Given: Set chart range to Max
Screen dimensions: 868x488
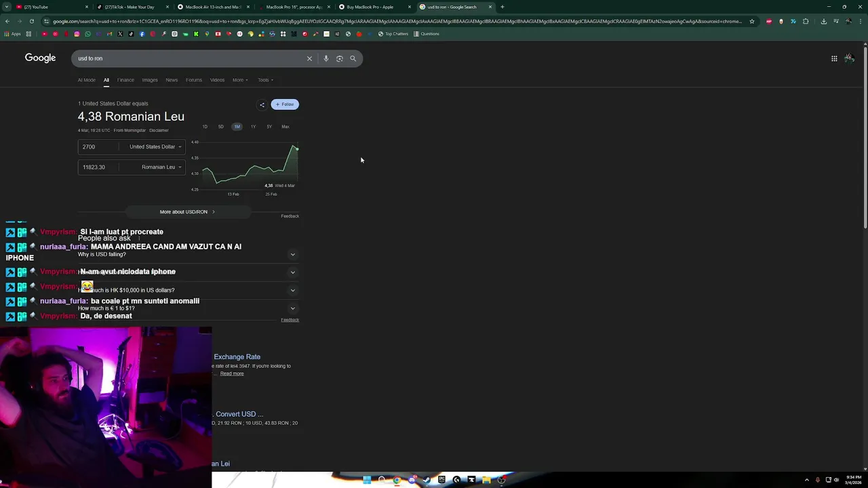Looking at the screenshot, I should tap(285, 127).
